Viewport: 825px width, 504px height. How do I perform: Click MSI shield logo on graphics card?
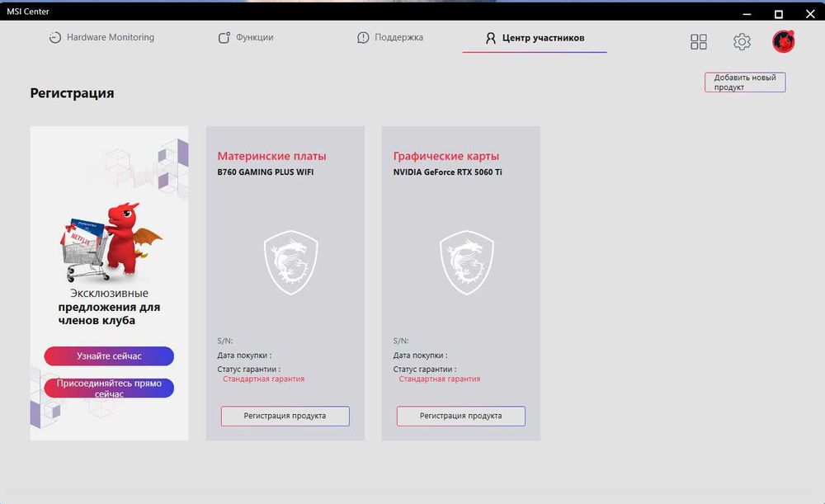pos(466,262)
